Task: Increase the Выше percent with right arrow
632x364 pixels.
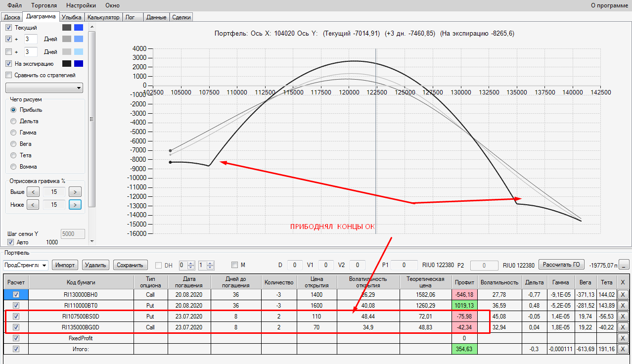Action: pos(75,191)
